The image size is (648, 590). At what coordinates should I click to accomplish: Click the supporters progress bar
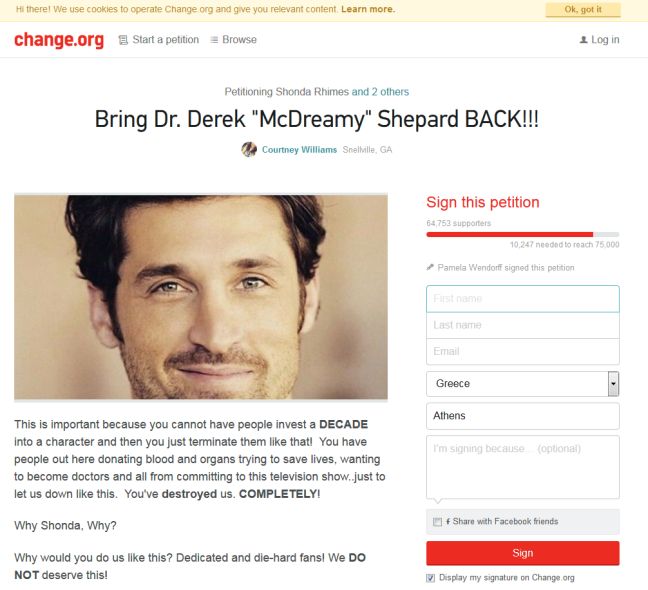coord(522,234)
